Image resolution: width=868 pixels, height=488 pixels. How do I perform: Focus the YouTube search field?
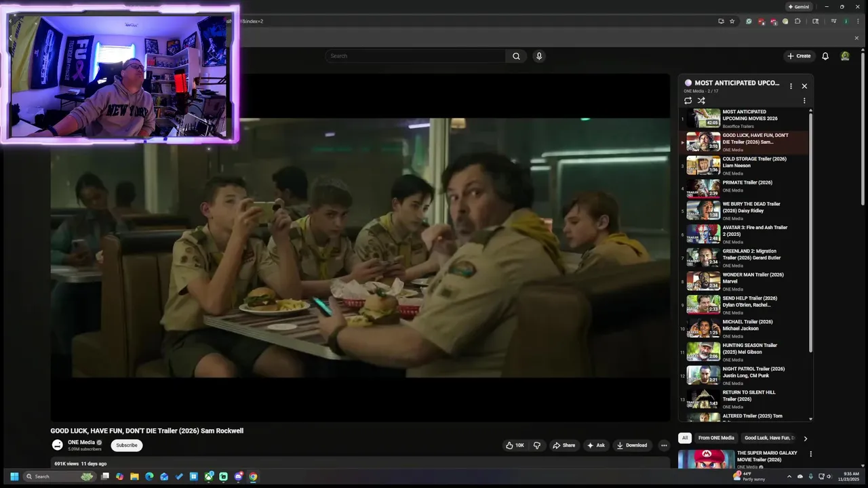(x=415, y=56)
